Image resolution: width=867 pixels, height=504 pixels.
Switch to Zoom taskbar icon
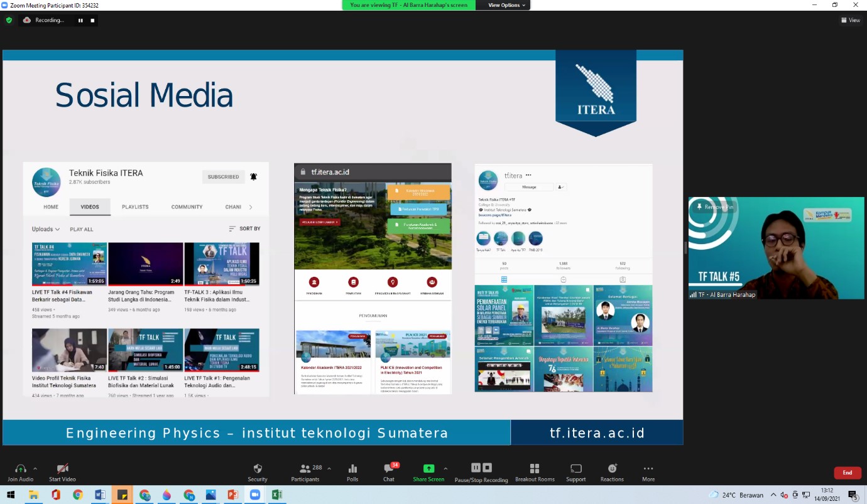[x=254, y=495]
